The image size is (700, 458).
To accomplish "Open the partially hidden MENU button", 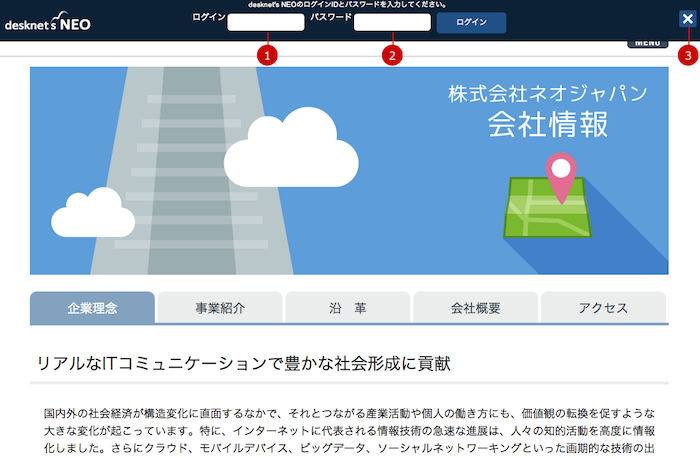I will [x=648, y=44].
